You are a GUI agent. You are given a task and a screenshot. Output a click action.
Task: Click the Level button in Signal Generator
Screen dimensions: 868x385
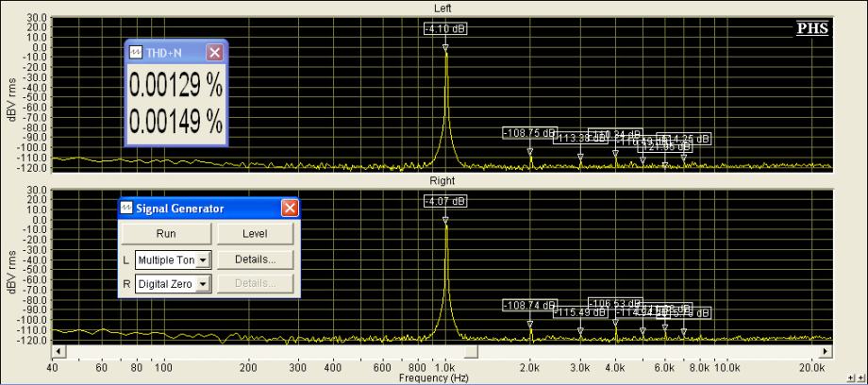pyautogui.click(x=255, y=233)
